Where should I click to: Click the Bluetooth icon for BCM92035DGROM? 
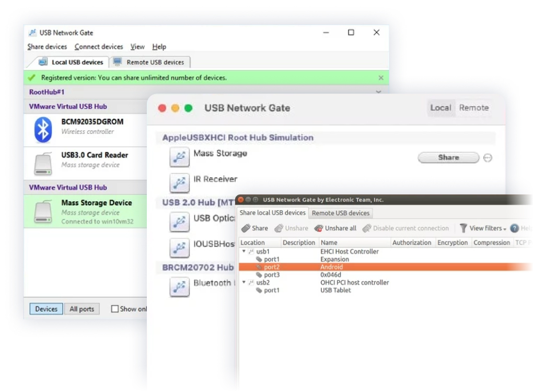[43, 130]
